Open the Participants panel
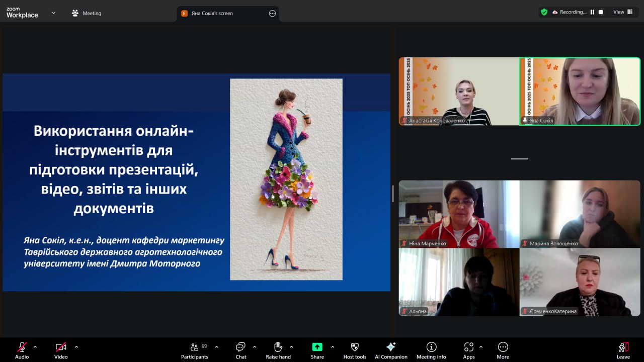The image size is (644, 362). click(194, 350)
